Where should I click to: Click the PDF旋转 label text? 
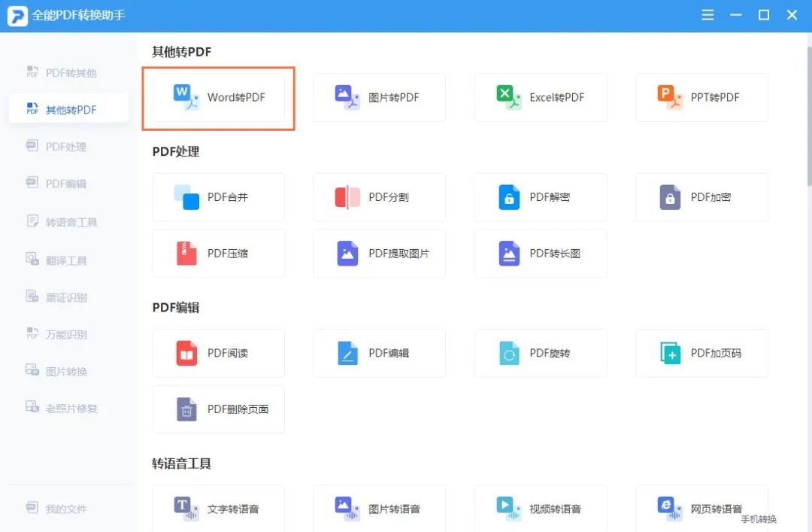pyautogui.click(x=550, y=353)
